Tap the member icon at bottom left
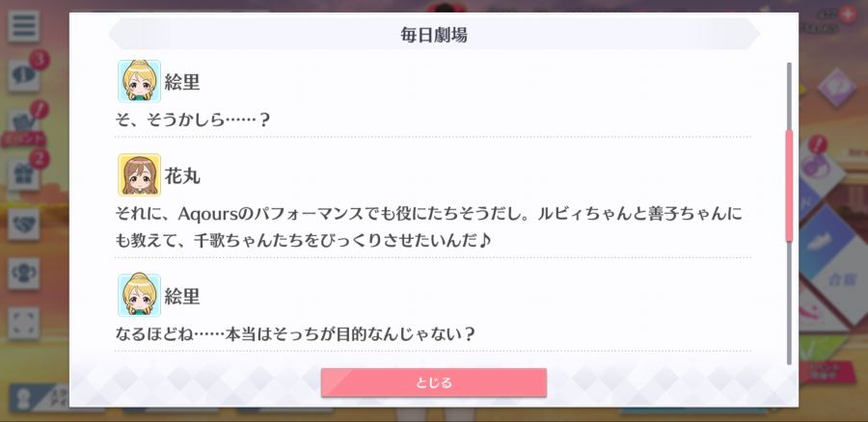 [24, 398]
